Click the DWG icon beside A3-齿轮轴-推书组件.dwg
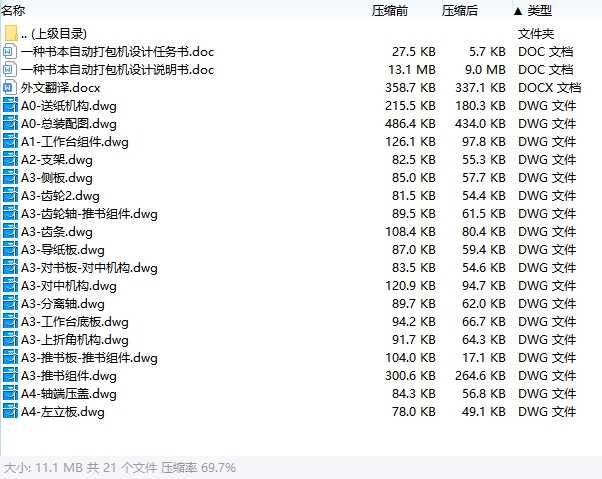The image size is (602, 479). pos(10,214)
